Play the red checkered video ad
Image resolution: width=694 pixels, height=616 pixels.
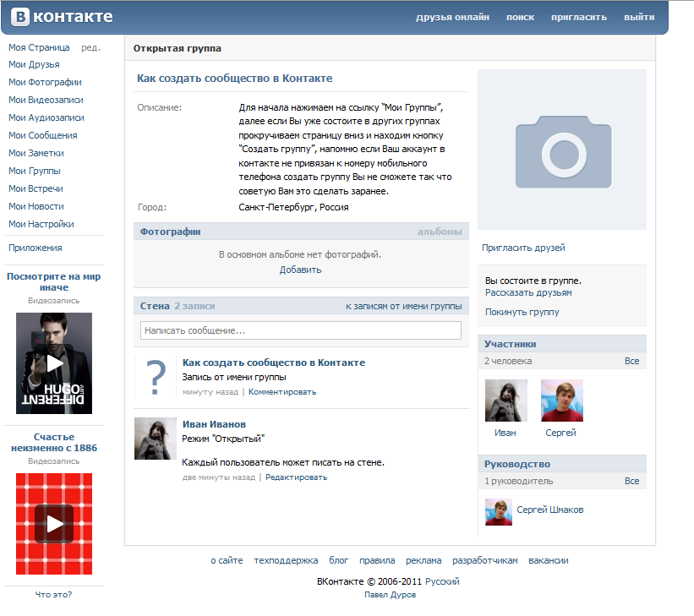click(54, 524)
